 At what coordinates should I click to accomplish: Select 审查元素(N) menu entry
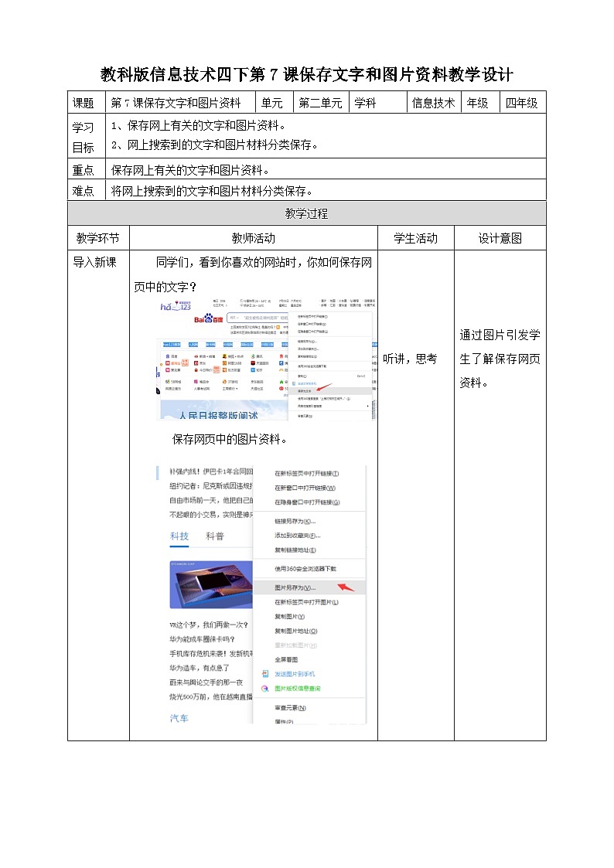[x=290, y=707]
